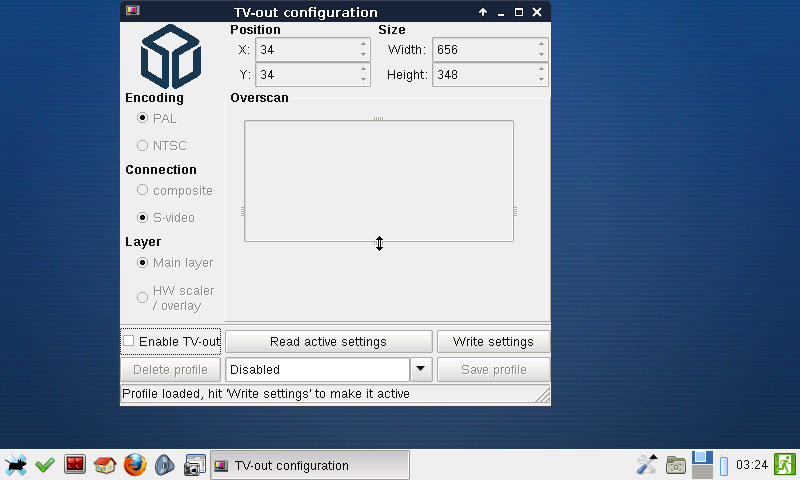Choose HW scaler / overlay layer
This screenshot has width=800, height=480.
point(143,298)
